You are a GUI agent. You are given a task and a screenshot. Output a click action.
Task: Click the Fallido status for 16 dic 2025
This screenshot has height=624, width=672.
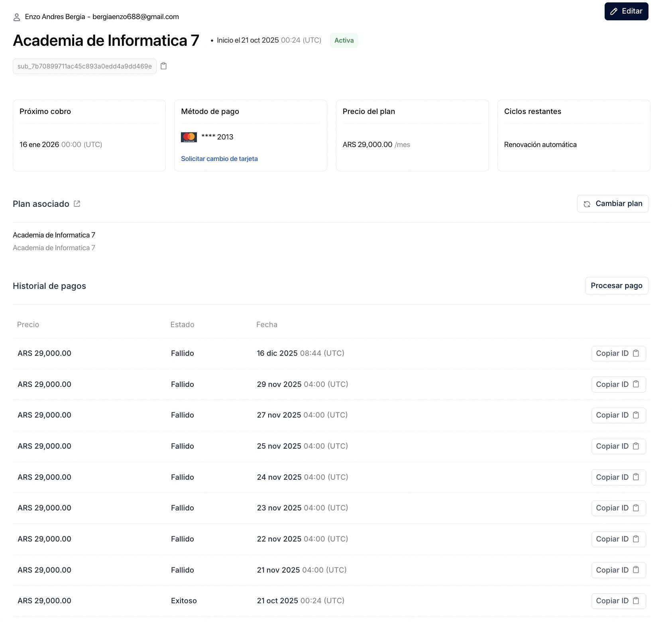183,353
